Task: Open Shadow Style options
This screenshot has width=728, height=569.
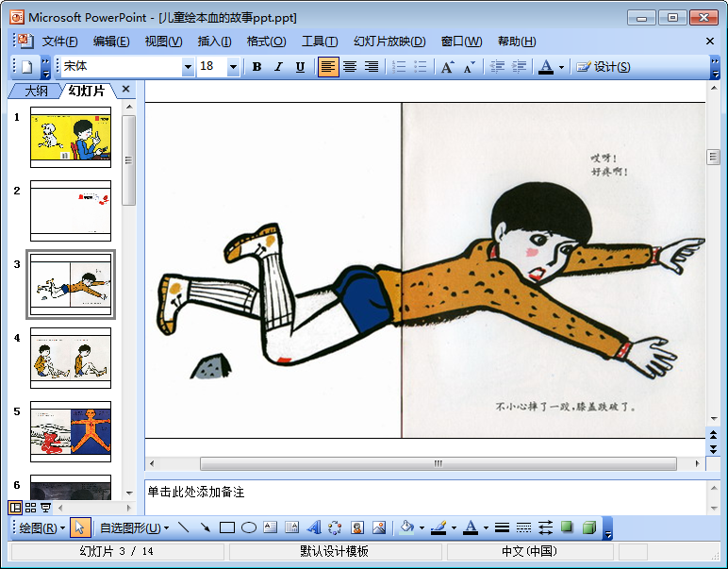Action: click(567, 527)
